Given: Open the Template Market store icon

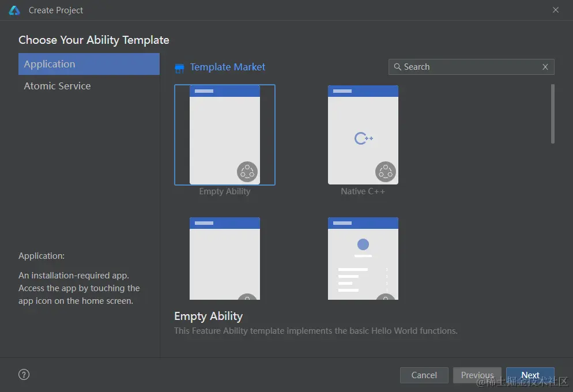Looking at the screenshot, I should [179, 68].
